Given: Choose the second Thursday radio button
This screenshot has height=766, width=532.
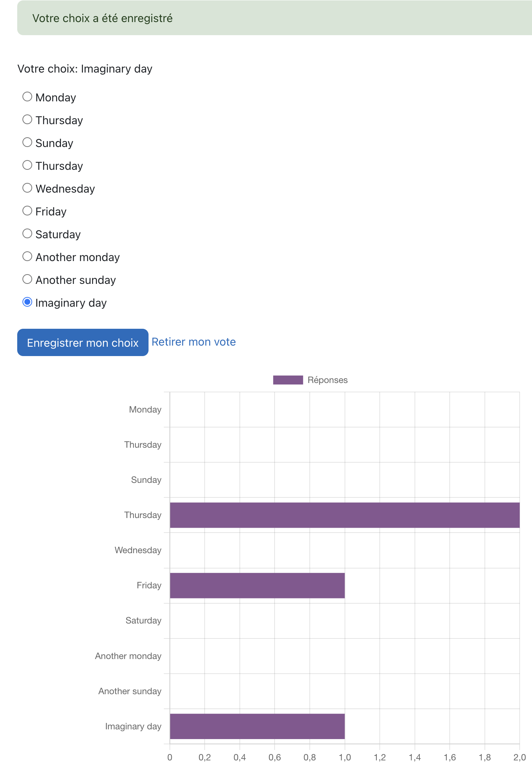Looking at the screenshot, I should tap(27, 165).
